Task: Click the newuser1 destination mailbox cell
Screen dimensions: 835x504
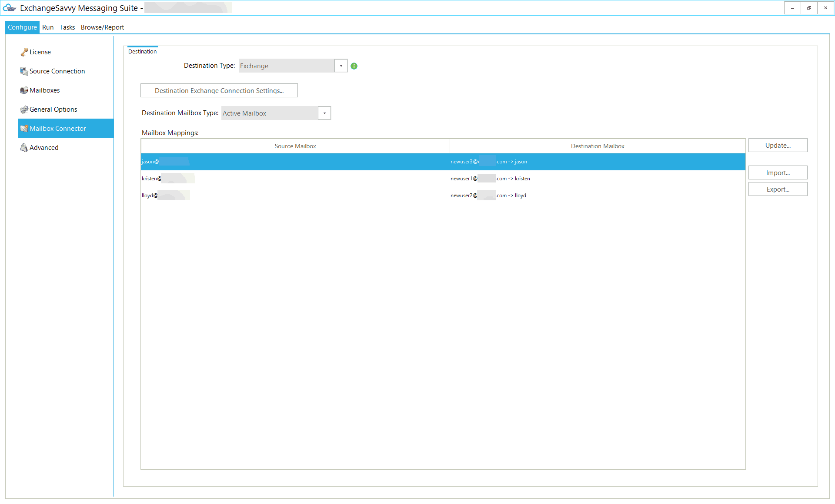Action: click(598, 179)
